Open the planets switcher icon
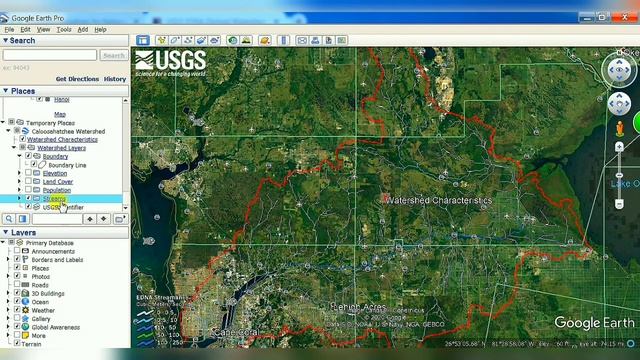 265,40
